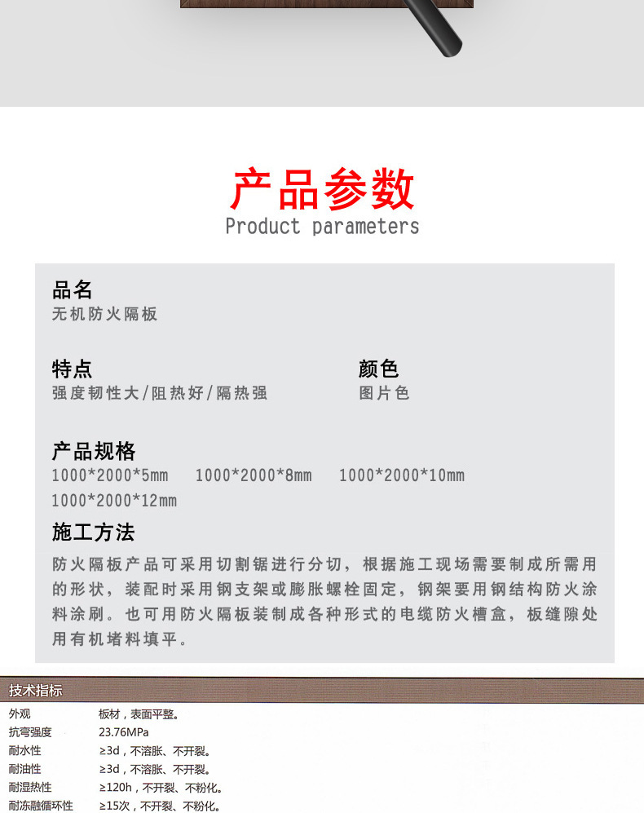The height and width of the screenshot is (813, 644).
Task: Click the 施工方法 heading
Action: (93, 532)
